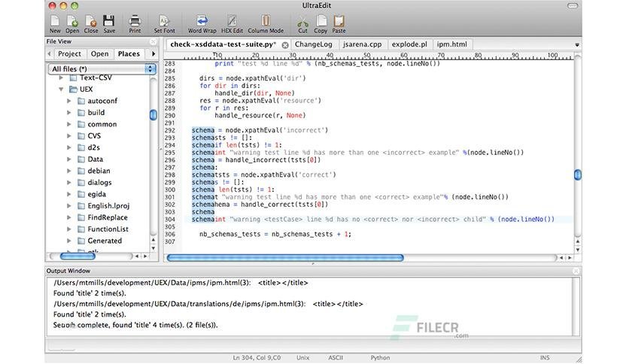Expand the FindReplace folder
629x364 pixels.
tap(70, 217)
